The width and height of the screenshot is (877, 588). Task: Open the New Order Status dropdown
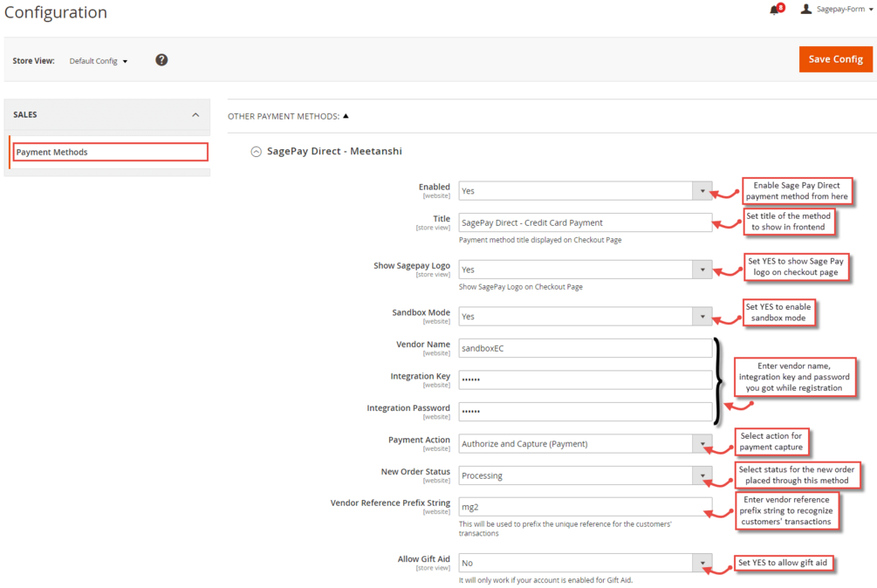point(585,475)
